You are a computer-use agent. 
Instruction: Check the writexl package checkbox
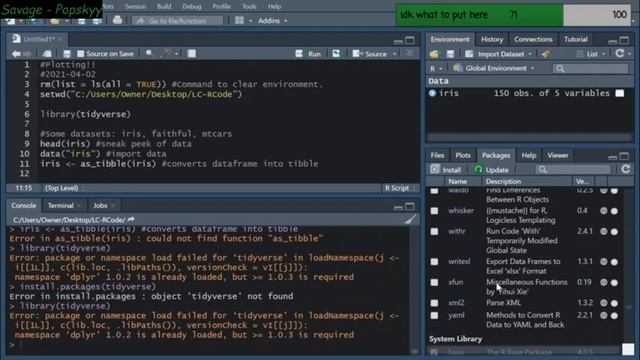pos(434,262)
